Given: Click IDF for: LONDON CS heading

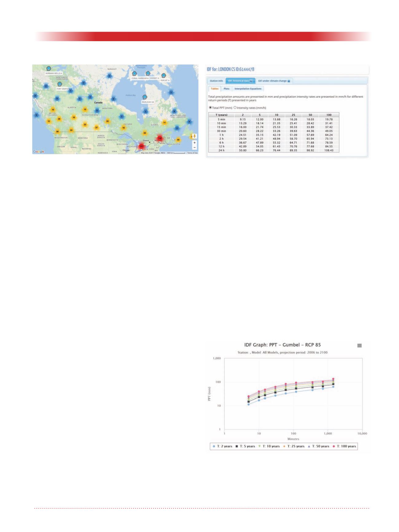Looking at the screenshot, I should 230,69.
